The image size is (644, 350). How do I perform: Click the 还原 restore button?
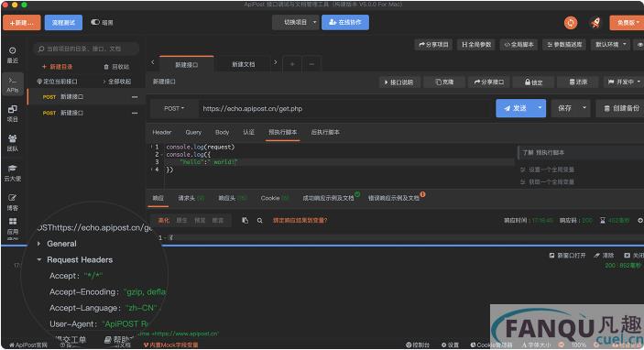tap(578, 82)
